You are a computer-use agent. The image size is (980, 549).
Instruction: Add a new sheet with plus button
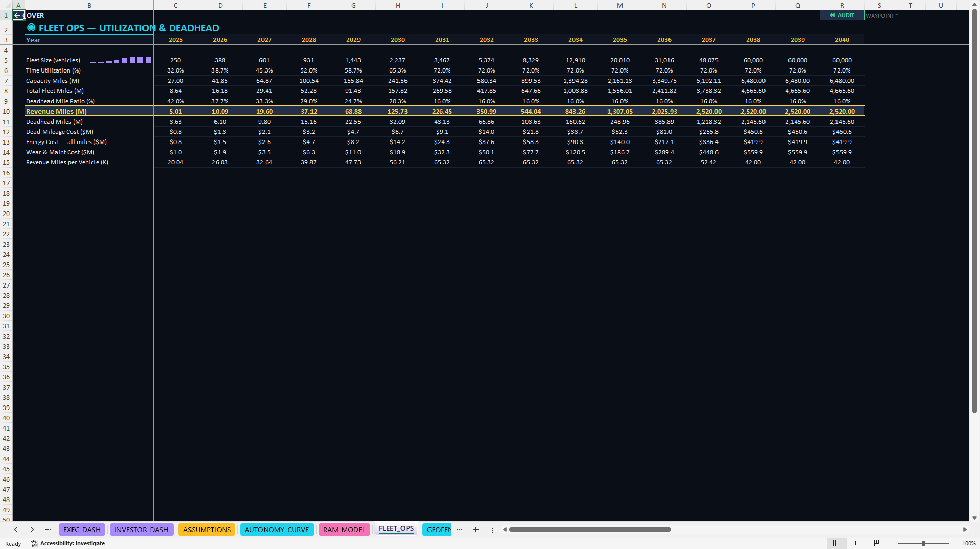coord(475,530)
